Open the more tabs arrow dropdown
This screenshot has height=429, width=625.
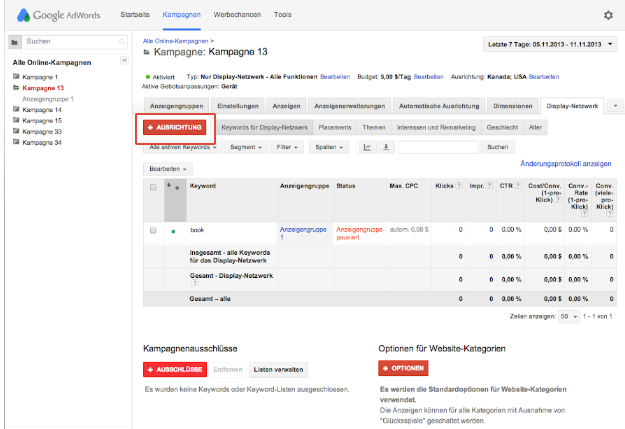click(615, 106)
